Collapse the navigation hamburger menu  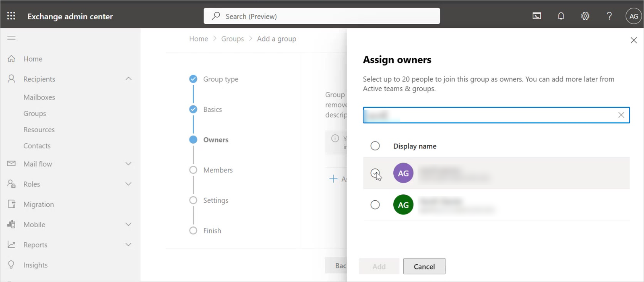pyautogui.click(x=11, y=38)
